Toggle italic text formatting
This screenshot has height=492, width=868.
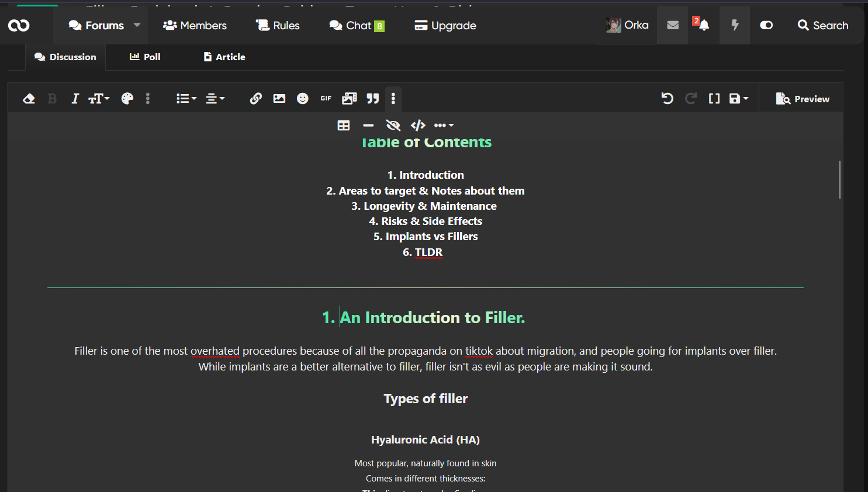(75, 99)
